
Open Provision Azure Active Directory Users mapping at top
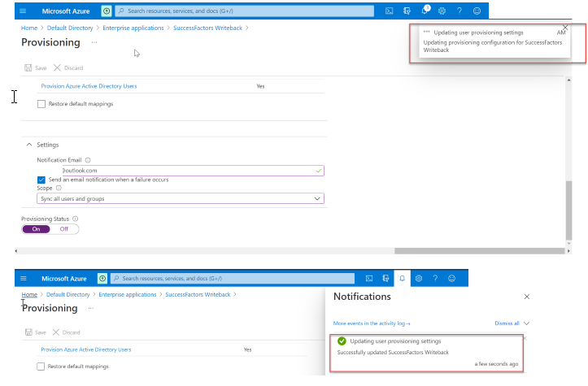89,86
